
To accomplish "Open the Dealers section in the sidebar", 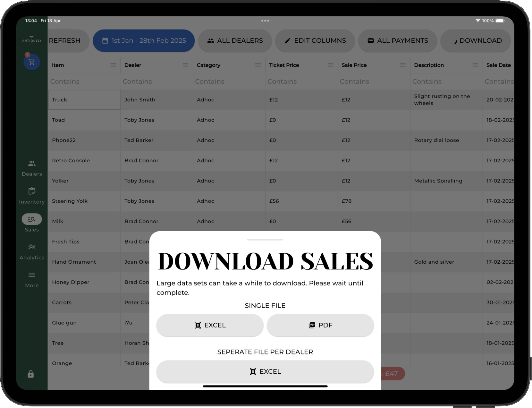I will [32, 168].
